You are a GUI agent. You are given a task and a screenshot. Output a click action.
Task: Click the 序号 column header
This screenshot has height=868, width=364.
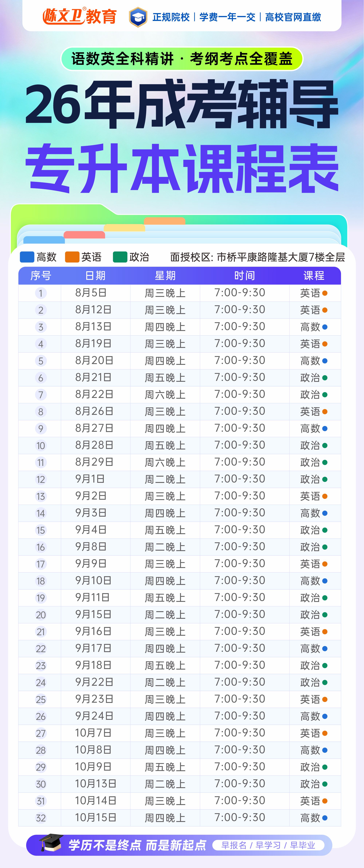point(41,276)
